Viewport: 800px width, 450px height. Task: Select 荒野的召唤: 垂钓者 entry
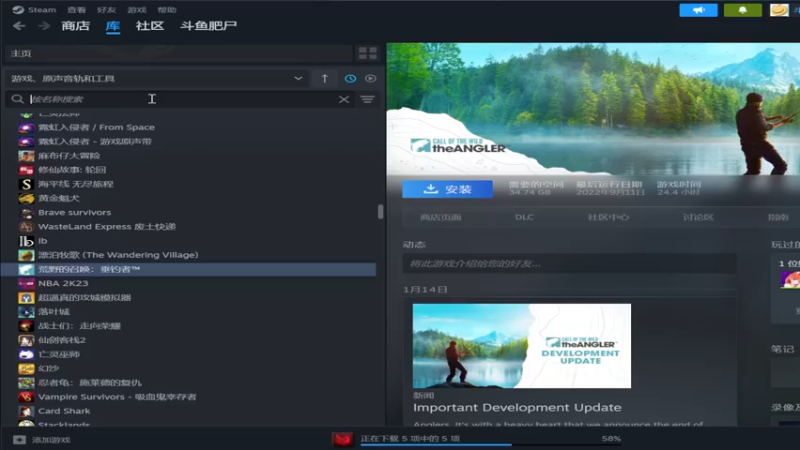click(189, 269)
